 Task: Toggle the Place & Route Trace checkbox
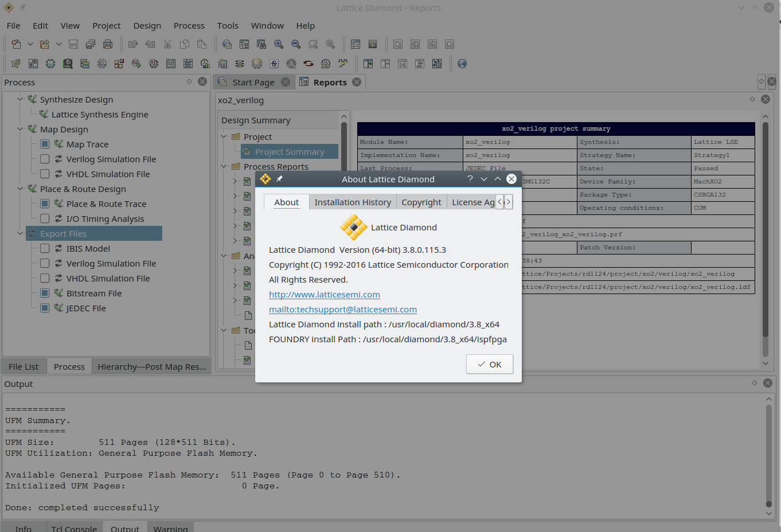point(45,204)
